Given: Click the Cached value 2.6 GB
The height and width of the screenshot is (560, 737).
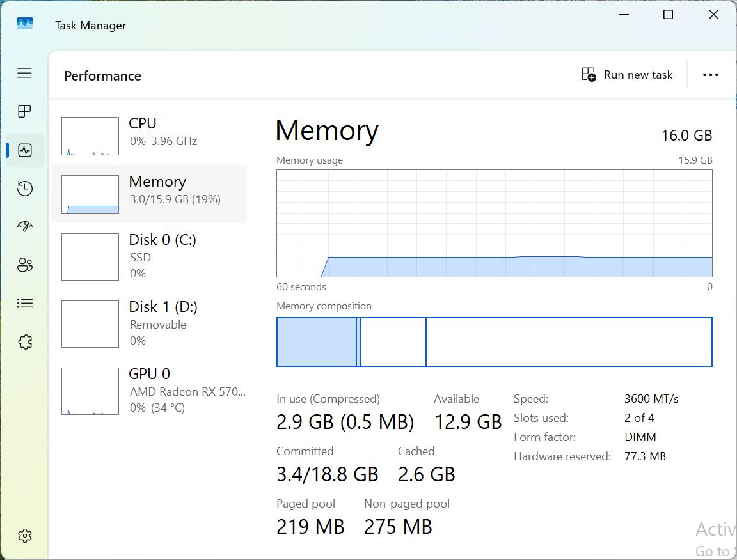Looking at the screenshot, I should click(x=426, y=474).
